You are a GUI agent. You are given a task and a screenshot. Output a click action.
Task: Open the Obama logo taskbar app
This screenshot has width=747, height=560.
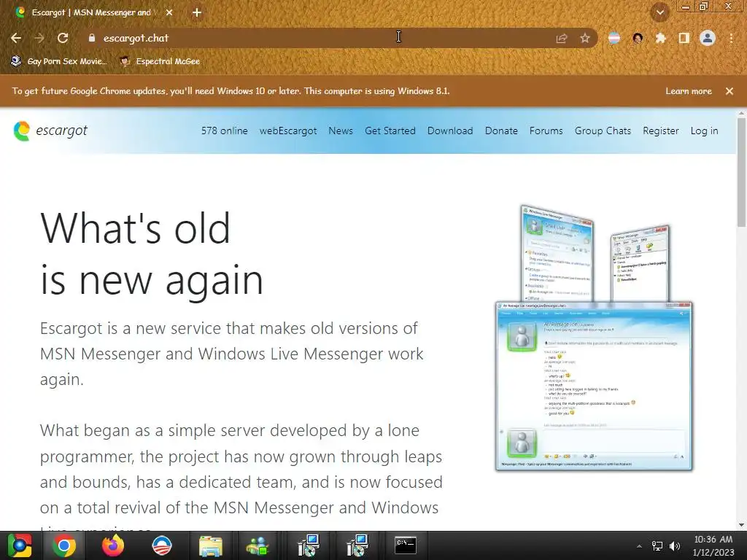(161, 545)
